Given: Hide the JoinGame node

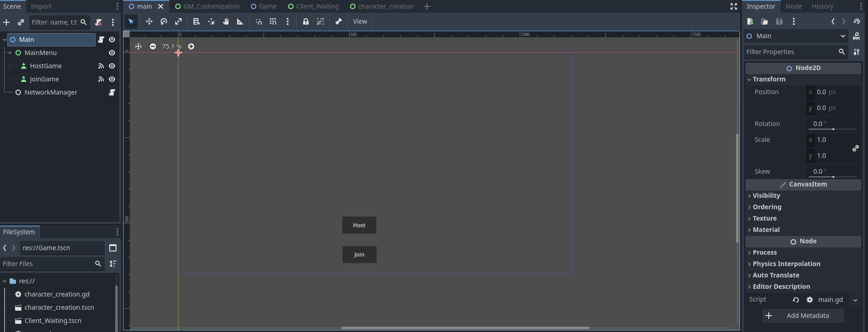Looking at the screenshot, I should (112, 79).
